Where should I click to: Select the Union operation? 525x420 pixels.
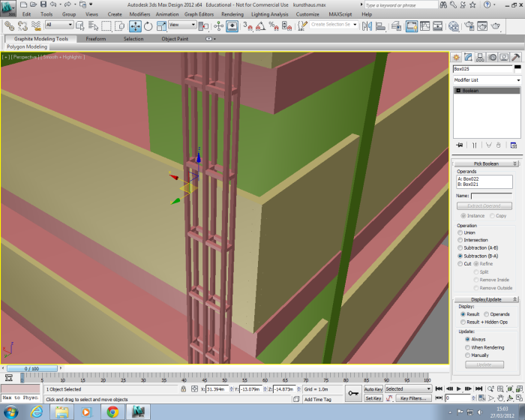(x=460, y=232)
